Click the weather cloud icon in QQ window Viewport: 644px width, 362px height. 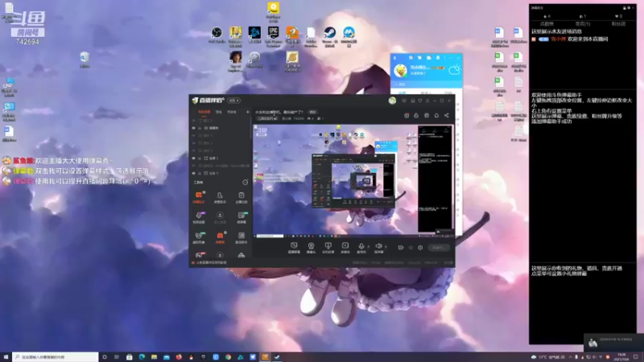[x=454, y=70]
